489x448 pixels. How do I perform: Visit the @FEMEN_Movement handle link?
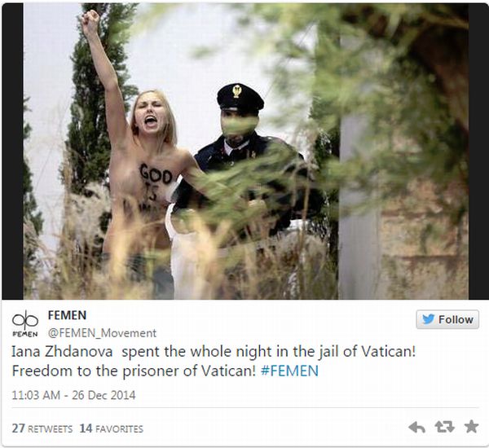[102, 333]
